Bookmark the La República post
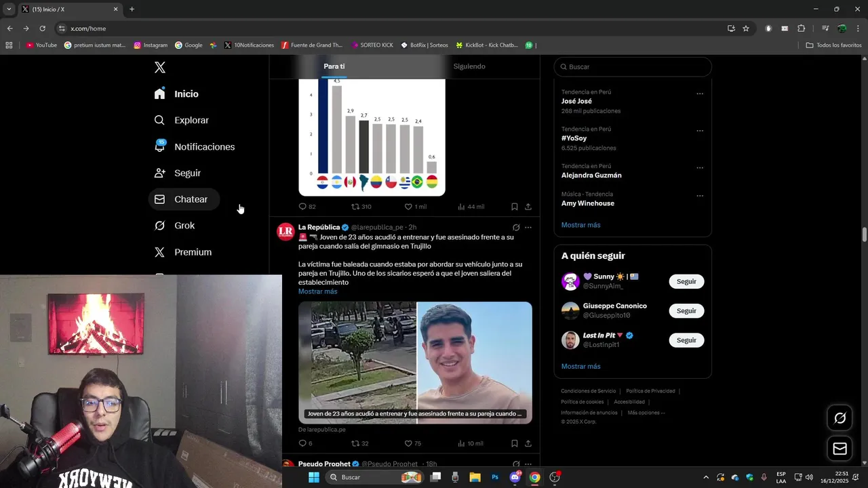Viewport: 868px width, 488px height. [x=514, y=443]
